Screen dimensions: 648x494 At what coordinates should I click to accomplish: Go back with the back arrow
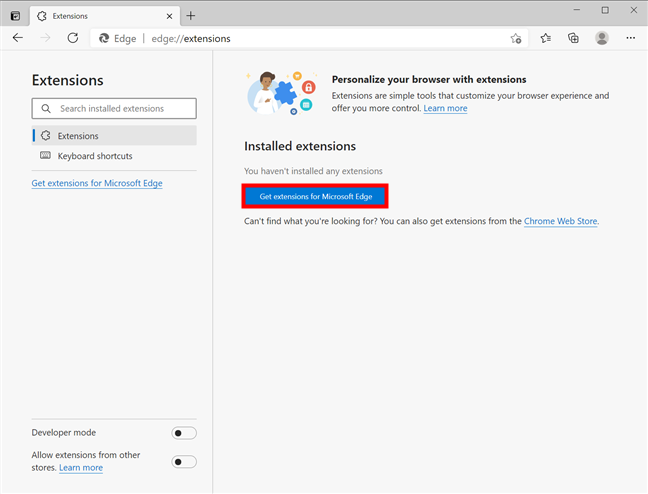(x=18, y=38)
